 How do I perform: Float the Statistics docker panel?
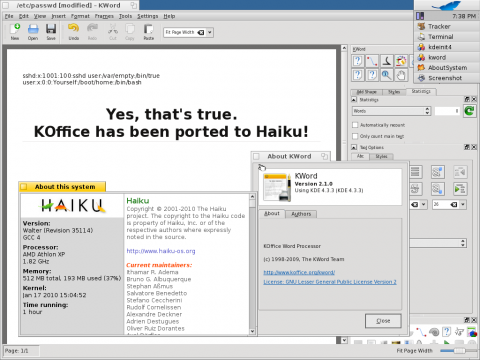tap(467, 99)
